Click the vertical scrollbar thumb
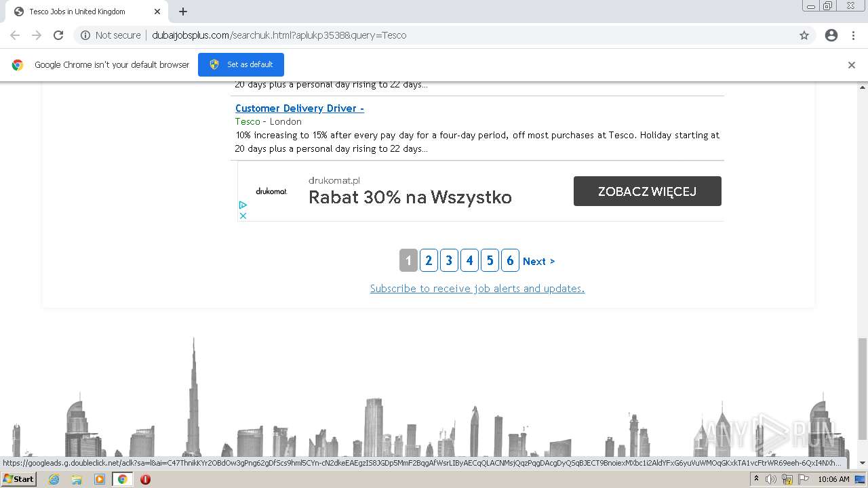This screenshot has width=868, height=488. click(x=863, y=389)
